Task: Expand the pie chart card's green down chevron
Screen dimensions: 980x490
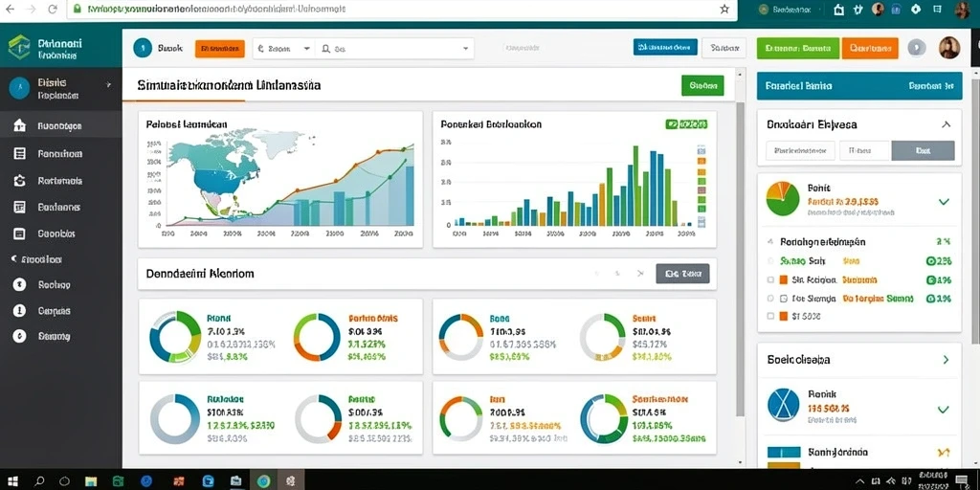Action: (944, 202)
